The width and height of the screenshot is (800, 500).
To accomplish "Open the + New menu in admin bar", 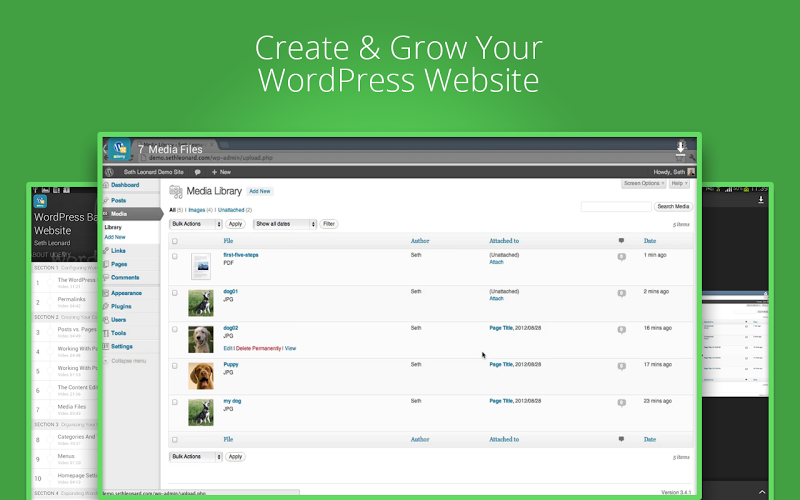I will pyautogui.click(x=221, y=172).
